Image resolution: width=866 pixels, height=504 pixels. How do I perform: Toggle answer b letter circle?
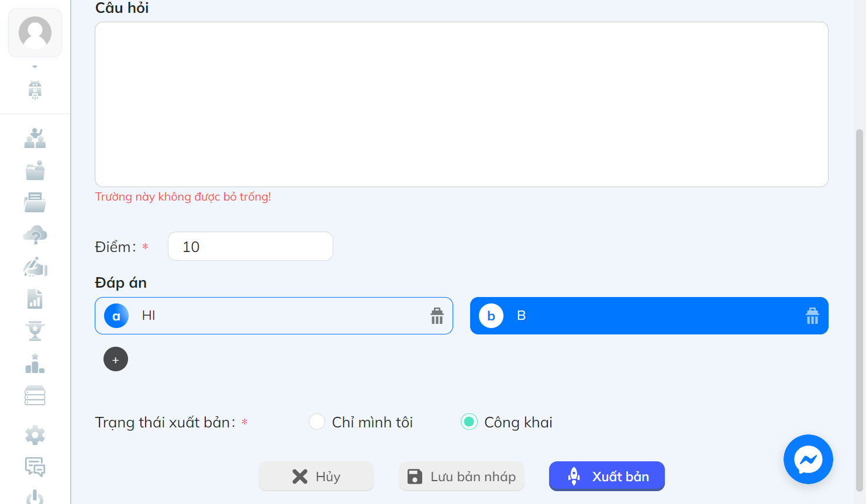coord(491,316)
